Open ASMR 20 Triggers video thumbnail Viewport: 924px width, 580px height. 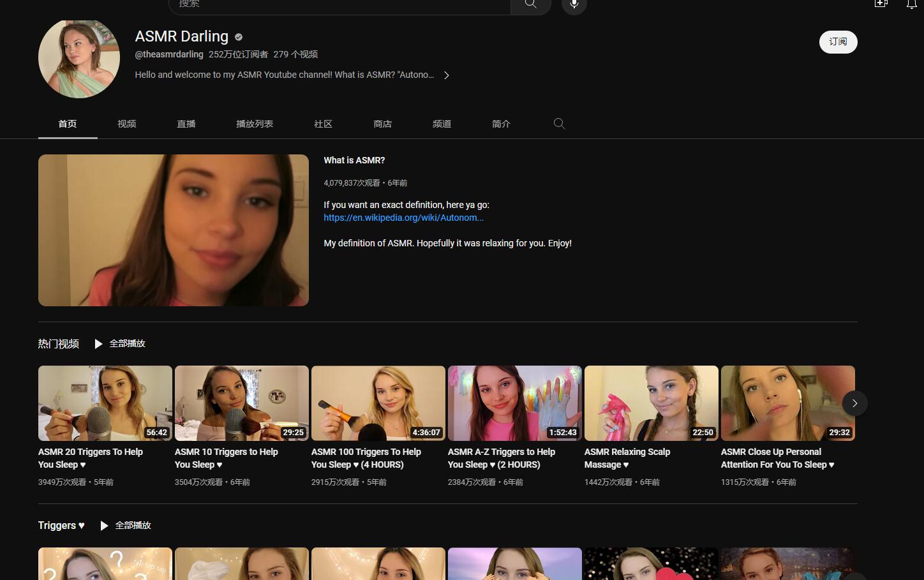[x=105, y=403]
